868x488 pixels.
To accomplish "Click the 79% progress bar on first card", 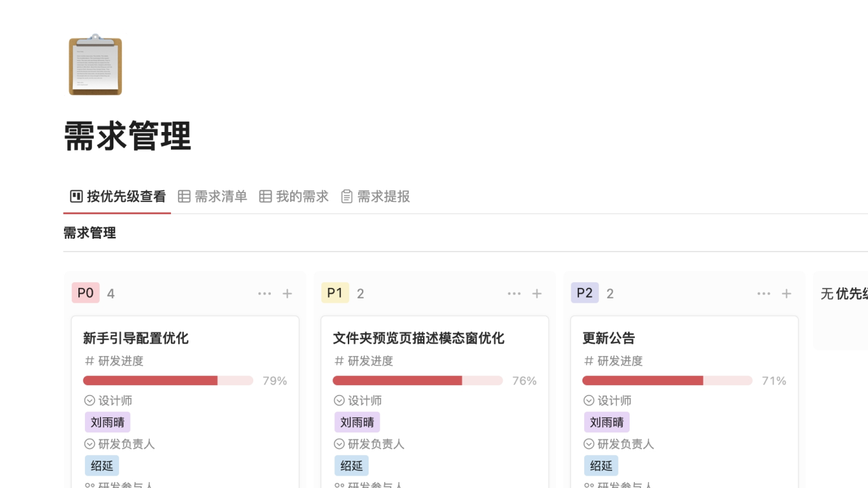I will click(x=168, y=381).
